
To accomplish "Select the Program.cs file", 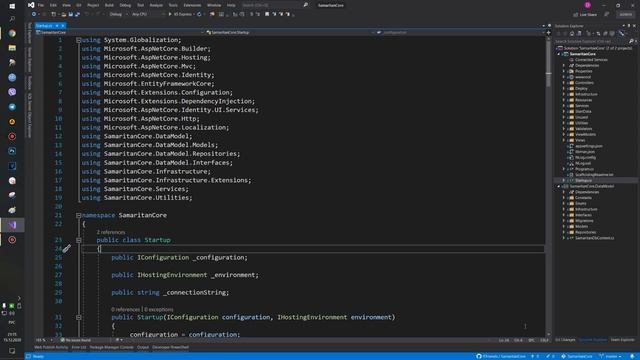I will (584, 169).
